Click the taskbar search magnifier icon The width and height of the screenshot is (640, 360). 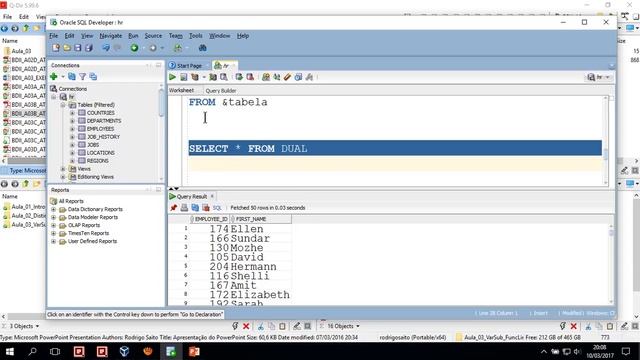(x=32, y=351)
